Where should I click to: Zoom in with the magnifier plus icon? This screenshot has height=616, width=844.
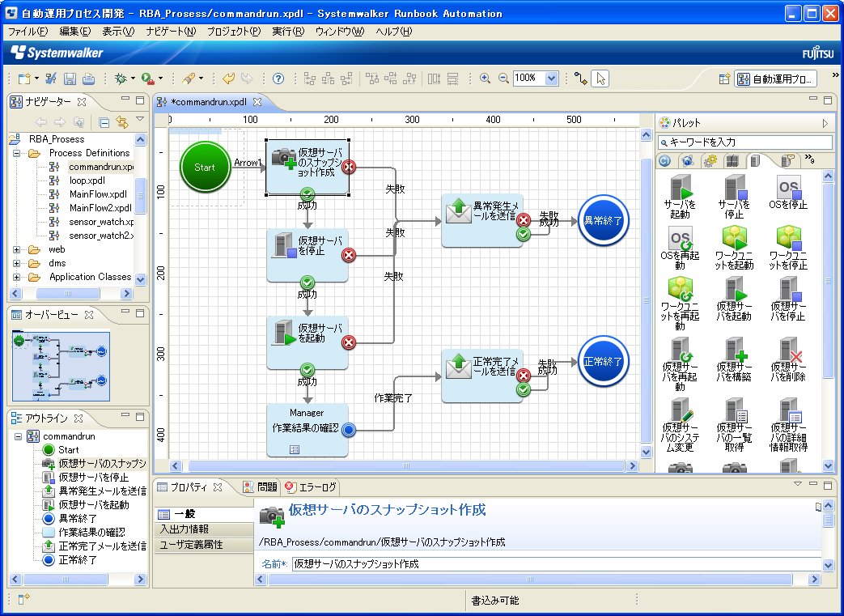pos(485,79)
